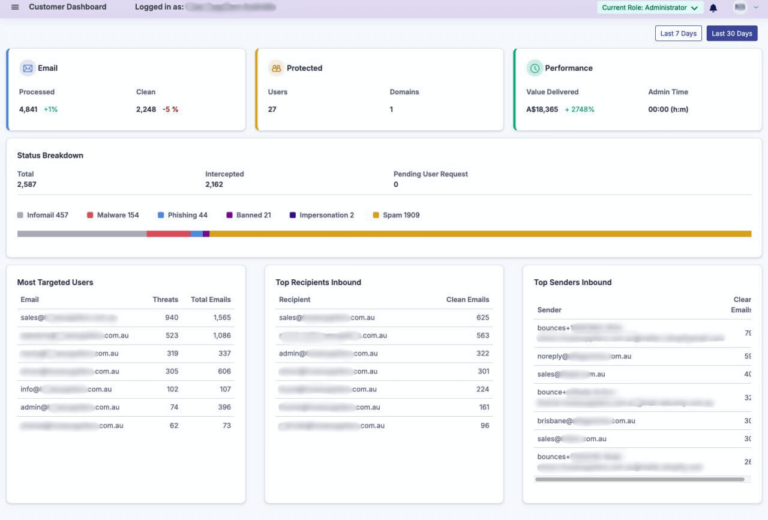The width and height of the screenshot is (768, 520).
Task: Click the Phishing 44 legend item
Action: click(183, 215)
